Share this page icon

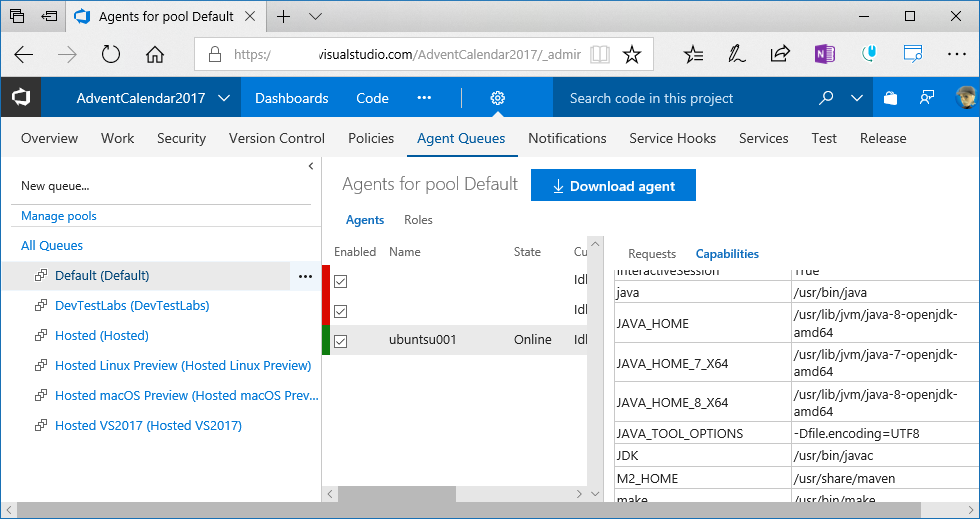tap(780, 54)
